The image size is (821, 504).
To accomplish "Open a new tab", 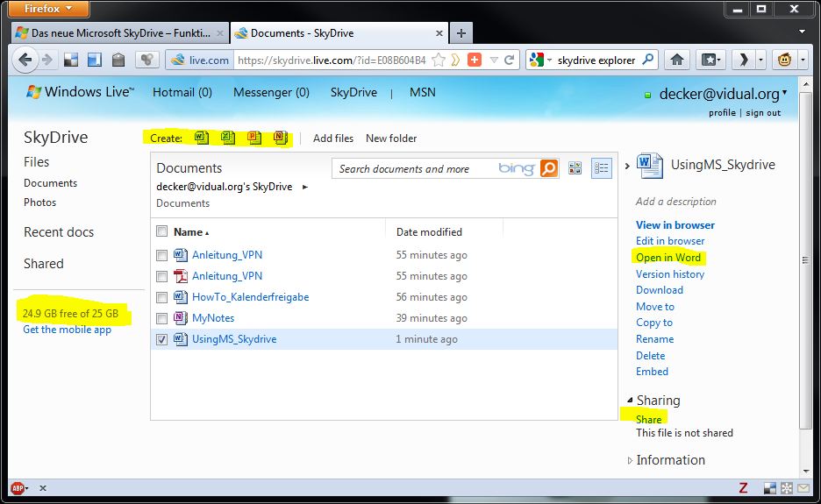I will (x=460, y=33).
